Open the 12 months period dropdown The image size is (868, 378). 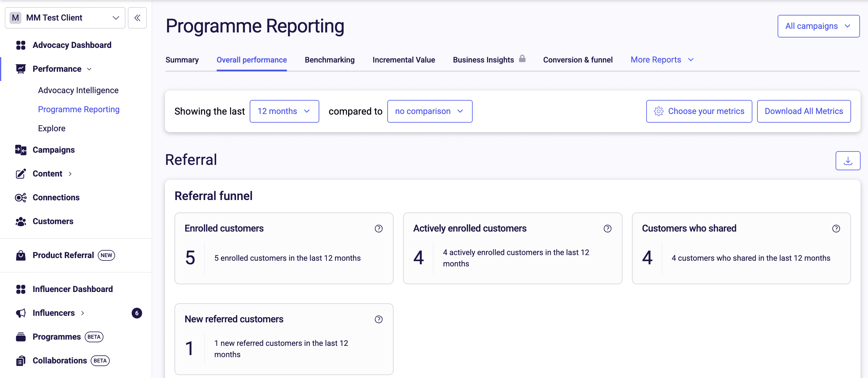(284, 111)
